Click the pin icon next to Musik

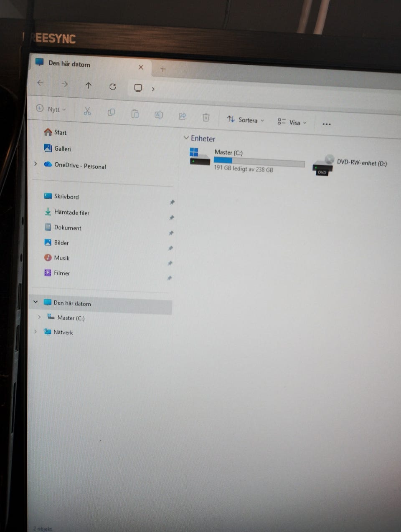[x=170, y=263]
